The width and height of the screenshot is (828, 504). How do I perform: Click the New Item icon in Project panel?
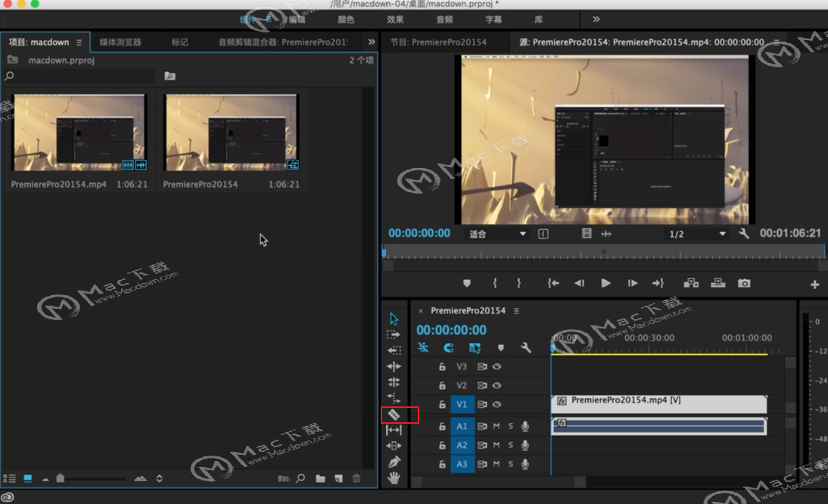338,479
